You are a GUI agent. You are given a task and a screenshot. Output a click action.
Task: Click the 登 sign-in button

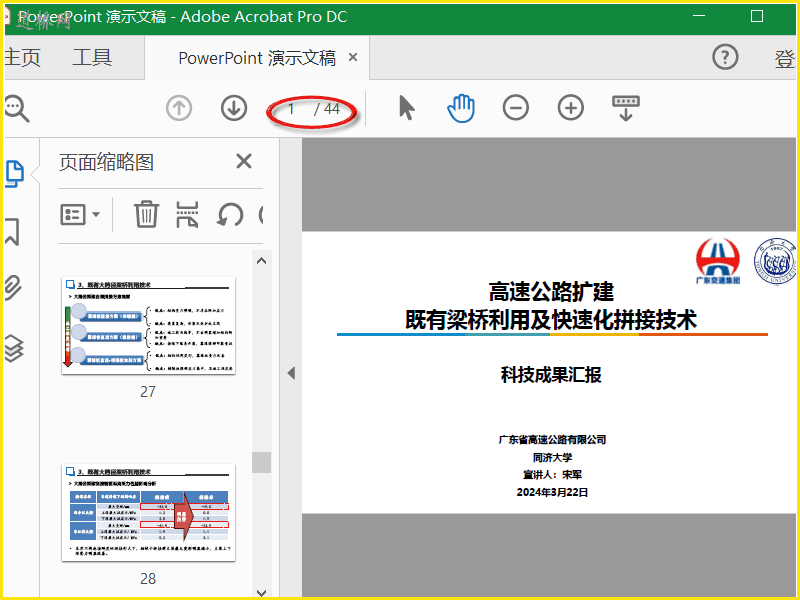click(785, 59)
